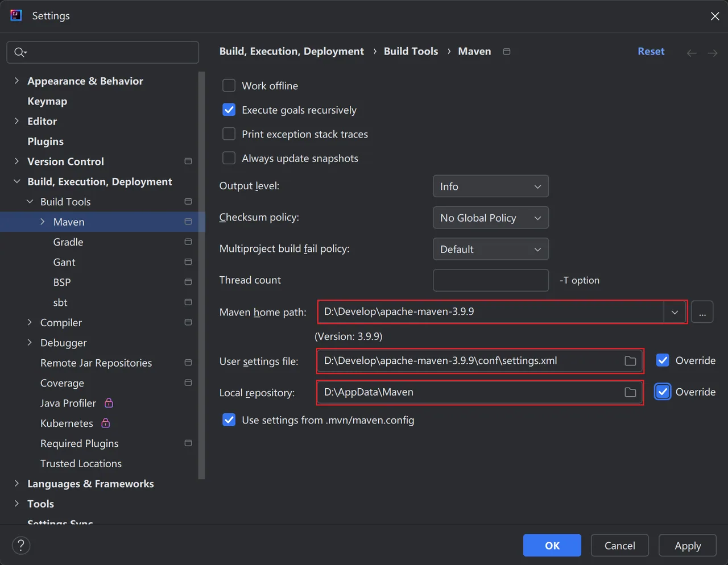Click the back arrow next to Reset
This screenshot has height=565, width=728.
pyautogui.click(x=692, y=53)
